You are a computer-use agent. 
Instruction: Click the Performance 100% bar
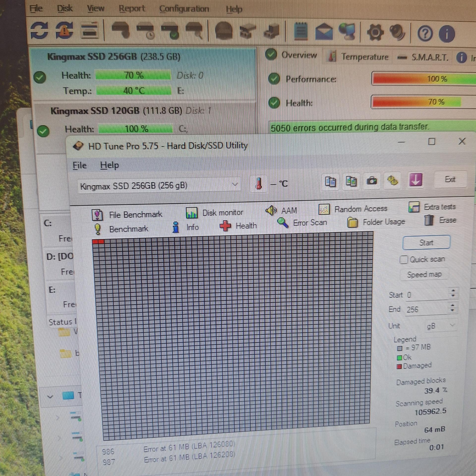pyautogui.click(x=424, y=79)
